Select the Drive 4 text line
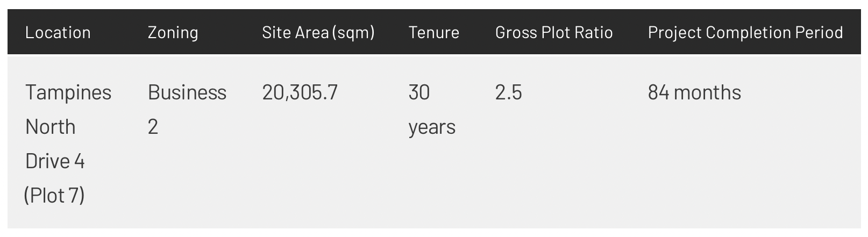 55,161
